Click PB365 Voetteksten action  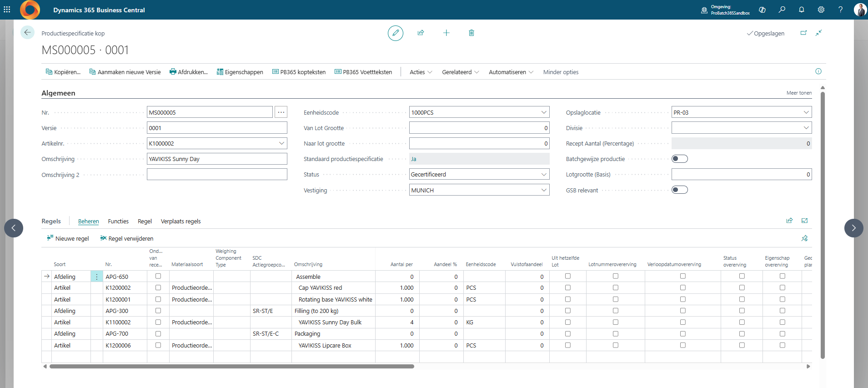point(363,72)
